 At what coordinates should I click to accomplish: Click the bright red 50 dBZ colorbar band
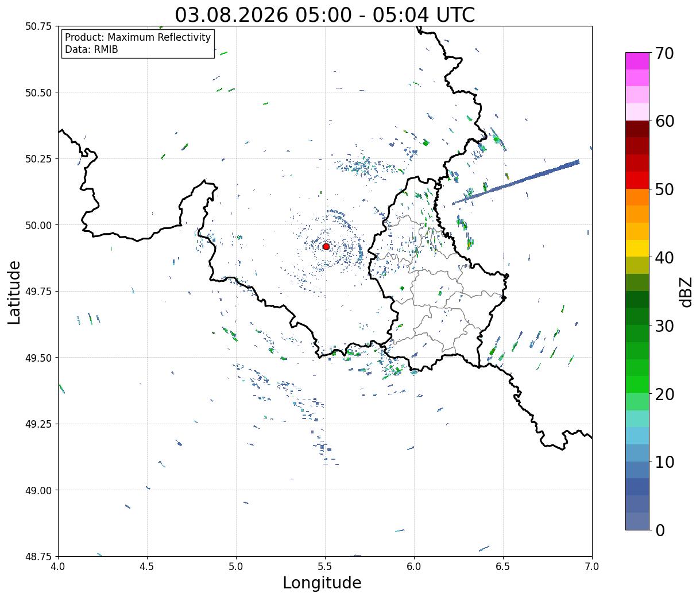click(x=637, y=180)
